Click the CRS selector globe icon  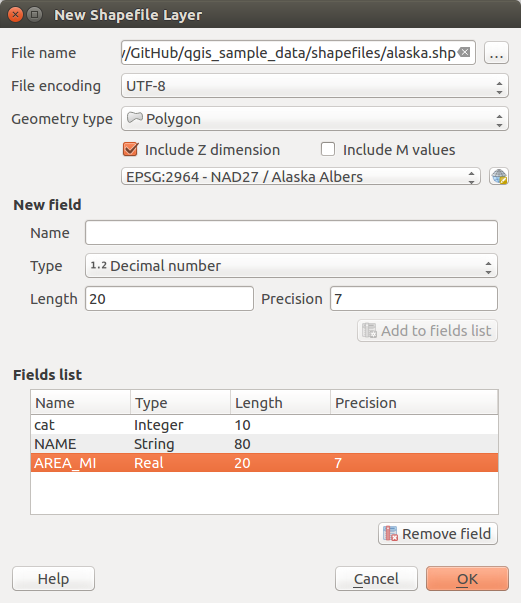coord(499,177)
